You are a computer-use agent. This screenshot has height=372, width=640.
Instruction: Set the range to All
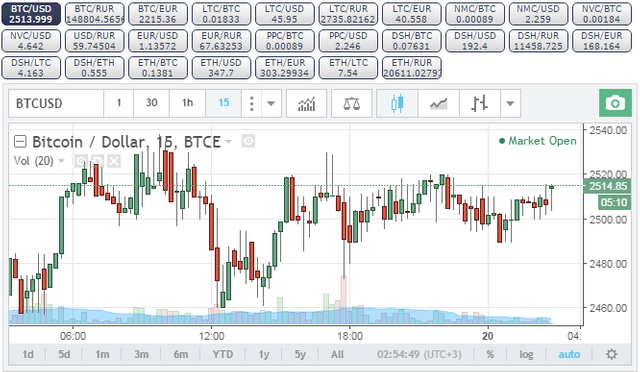tap(337, 354)
